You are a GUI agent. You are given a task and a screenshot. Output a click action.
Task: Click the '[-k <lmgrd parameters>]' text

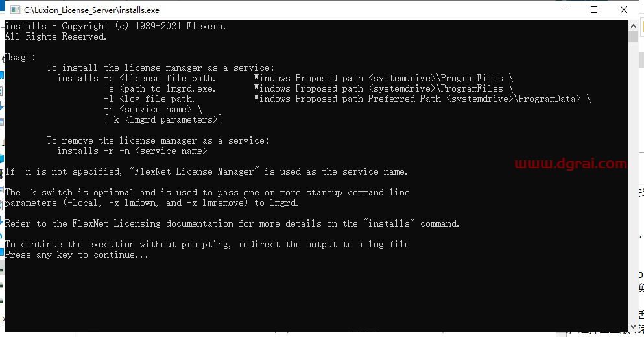click(163, 120)
